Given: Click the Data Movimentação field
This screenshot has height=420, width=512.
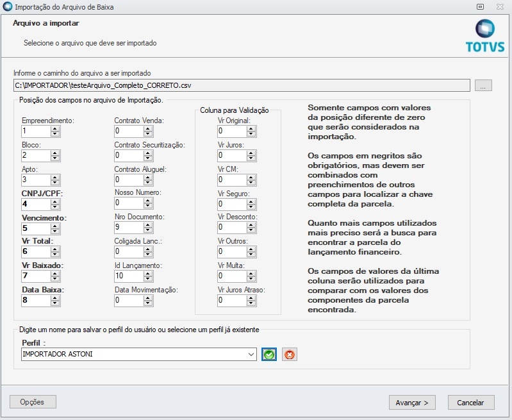Looking at the screenshot, I should 129,300.
